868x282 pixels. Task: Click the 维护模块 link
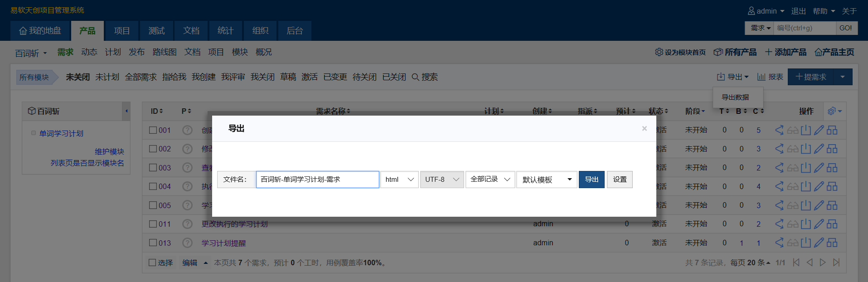tap(109, 151)
